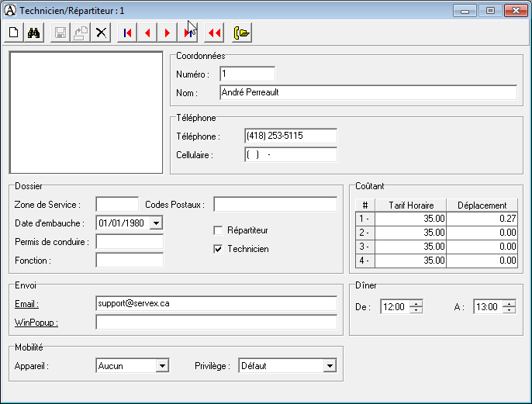
Task: Click the date text 01/01/1980
Action: pos(122,223)
